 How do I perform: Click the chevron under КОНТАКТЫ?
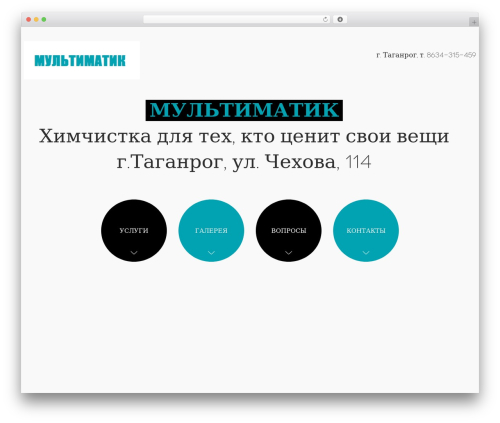tap(366, 253)
